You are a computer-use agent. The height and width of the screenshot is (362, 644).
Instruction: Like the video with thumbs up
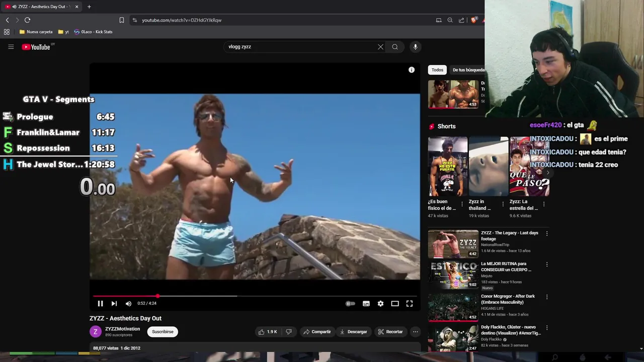[268, 332]
